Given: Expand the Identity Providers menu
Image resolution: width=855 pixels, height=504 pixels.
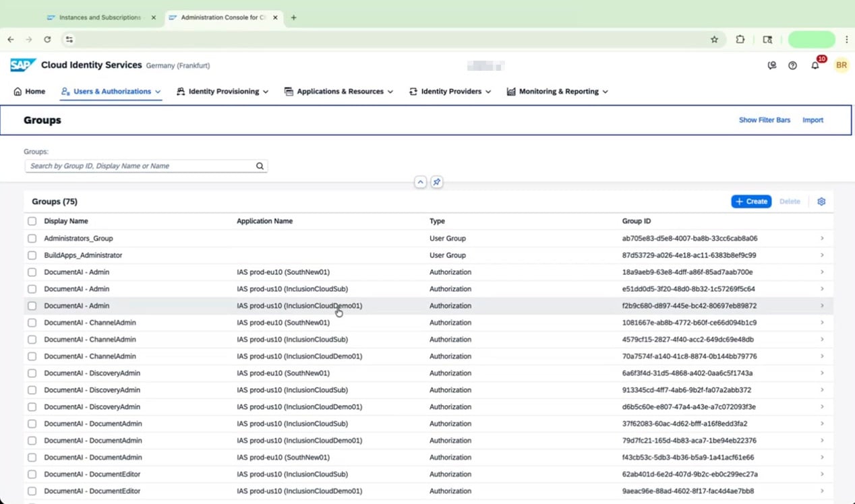Looking at the screenshot, I should click(450, 92).
